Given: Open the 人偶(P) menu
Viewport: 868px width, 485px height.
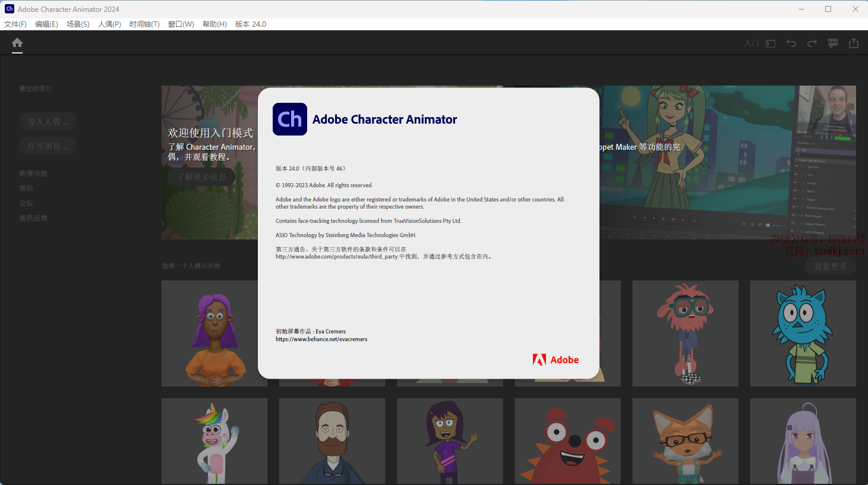Looking at the screenshot, I should point(109,24).
